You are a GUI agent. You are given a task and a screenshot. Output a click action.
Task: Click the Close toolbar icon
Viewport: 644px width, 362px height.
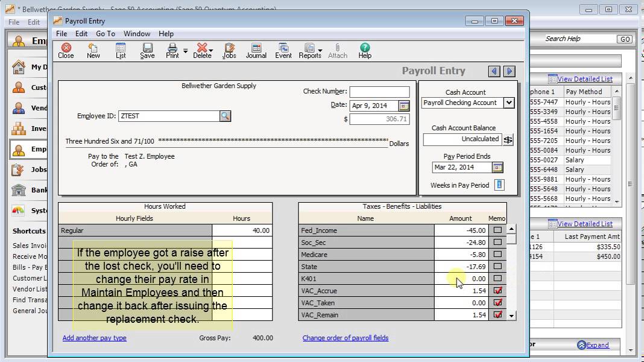[x=66, y=51]
